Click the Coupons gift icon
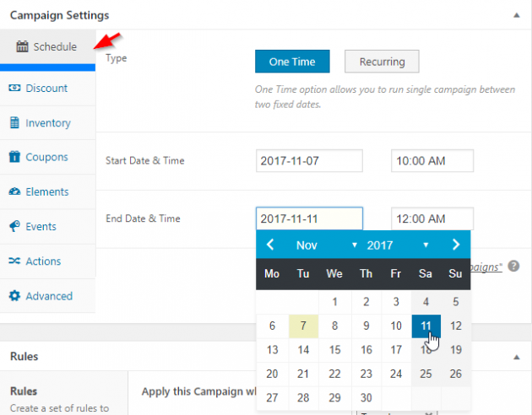532x415 pixels. (14, 157)
